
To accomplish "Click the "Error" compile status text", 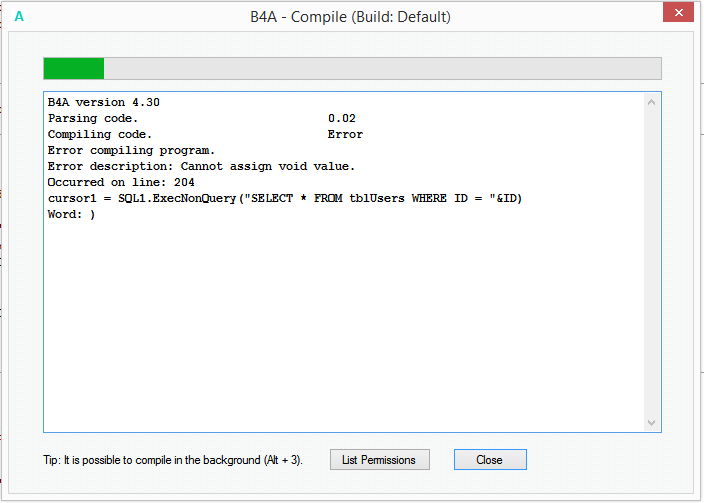I will (x=344, y=134).
